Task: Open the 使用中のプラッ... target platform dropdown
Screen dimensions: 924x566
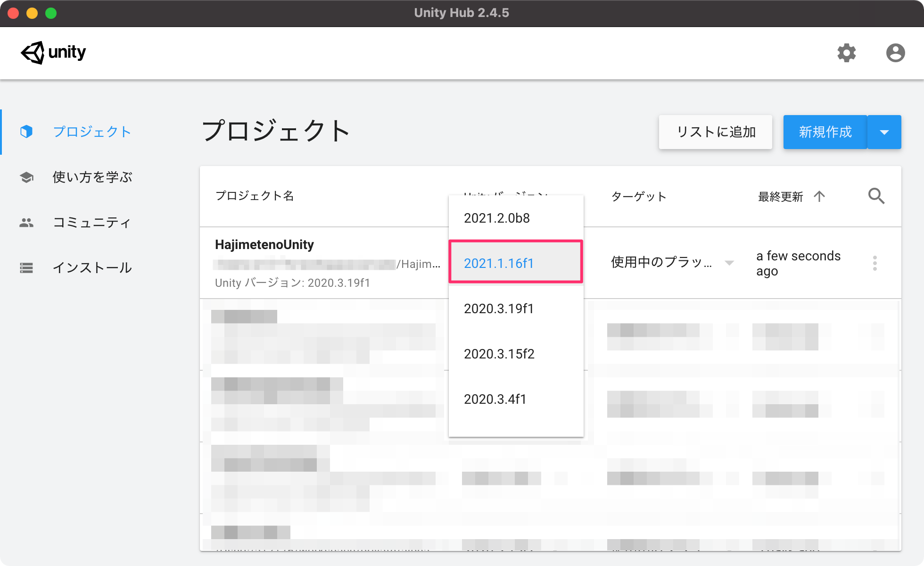Action: (672, 263)
